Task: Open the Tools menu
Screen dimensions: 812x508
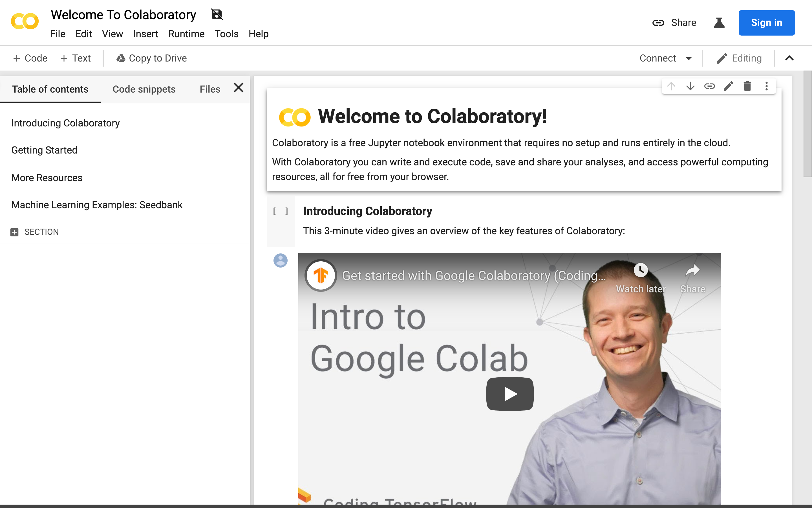Action: [226, 34]
